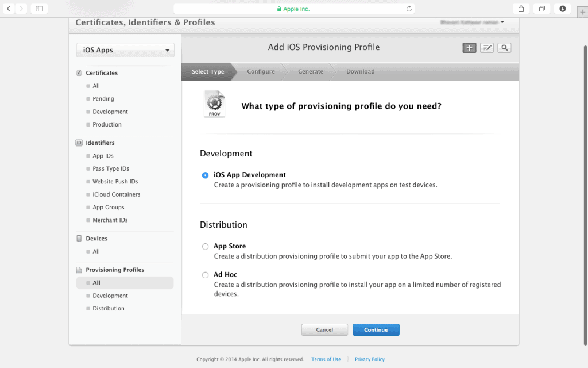
Task: Click the Cancel button
Action: point(324,329)
